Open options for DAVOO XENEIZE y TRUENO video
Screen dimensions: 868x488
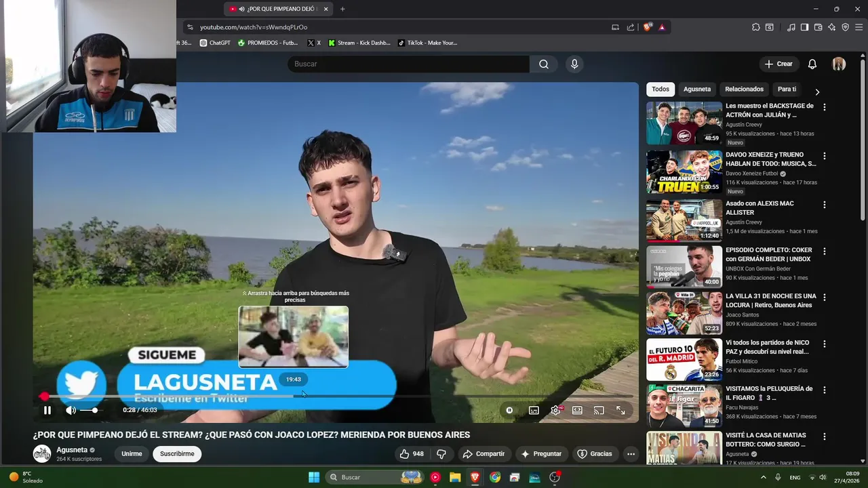[x=825, y=156]
